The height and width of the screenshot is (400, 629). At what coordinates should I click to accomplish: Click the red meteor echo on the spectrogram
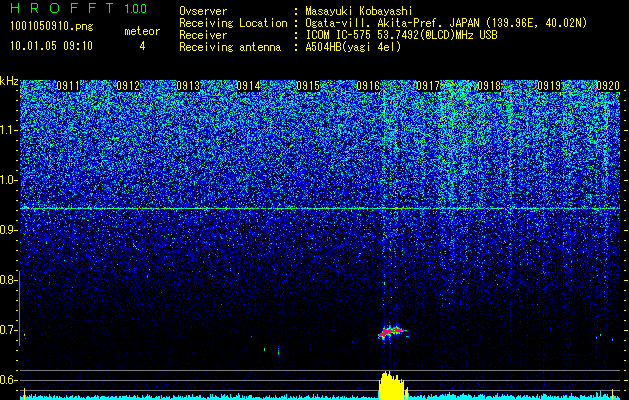(x=390, y=332)
